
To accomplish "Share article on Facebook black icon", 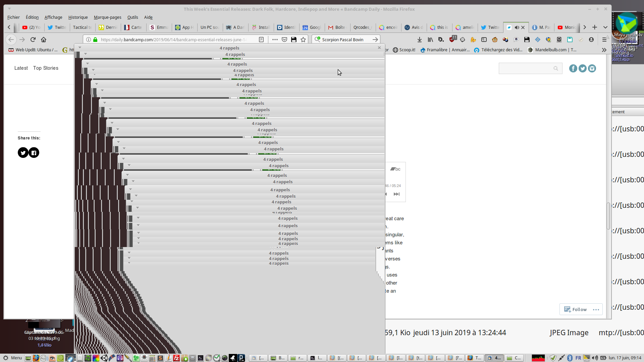I will [x=34, y=153].
